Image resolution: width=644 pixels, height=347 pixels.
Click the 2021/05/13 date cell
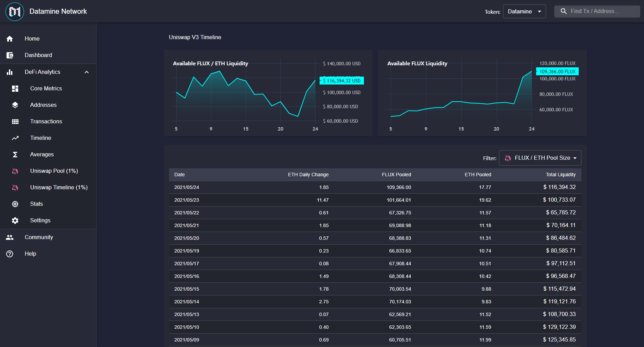[187, 315]
